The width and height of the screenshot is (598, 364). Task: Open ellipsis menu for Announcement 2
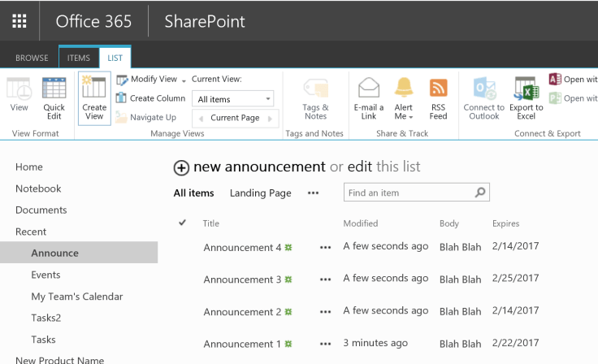tap(325, 312)
